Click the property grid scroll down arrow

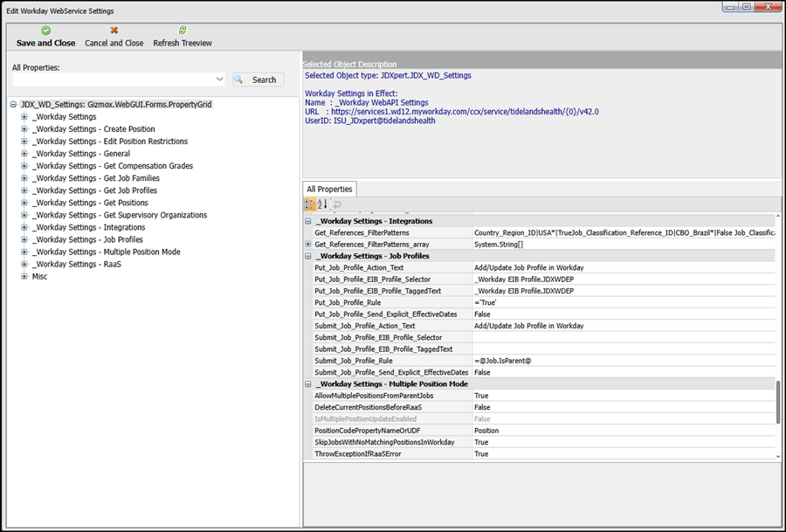click(x=778, y=456)
